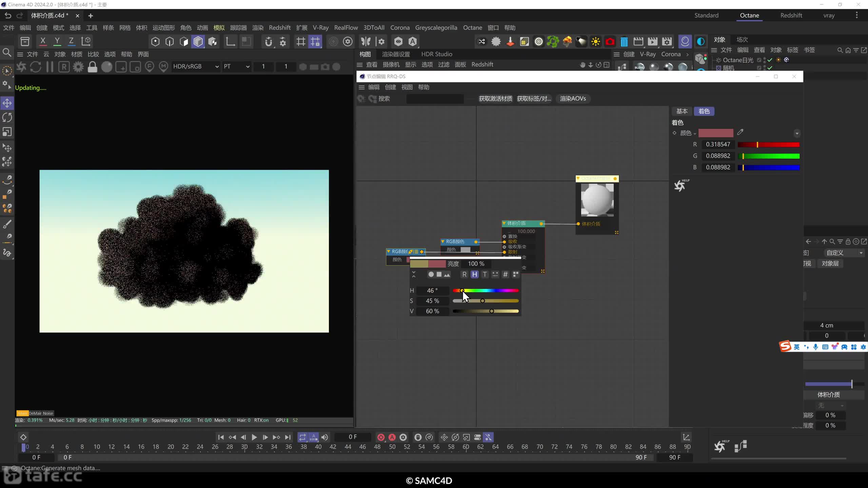Click the live viewer restart render icon

36,67
